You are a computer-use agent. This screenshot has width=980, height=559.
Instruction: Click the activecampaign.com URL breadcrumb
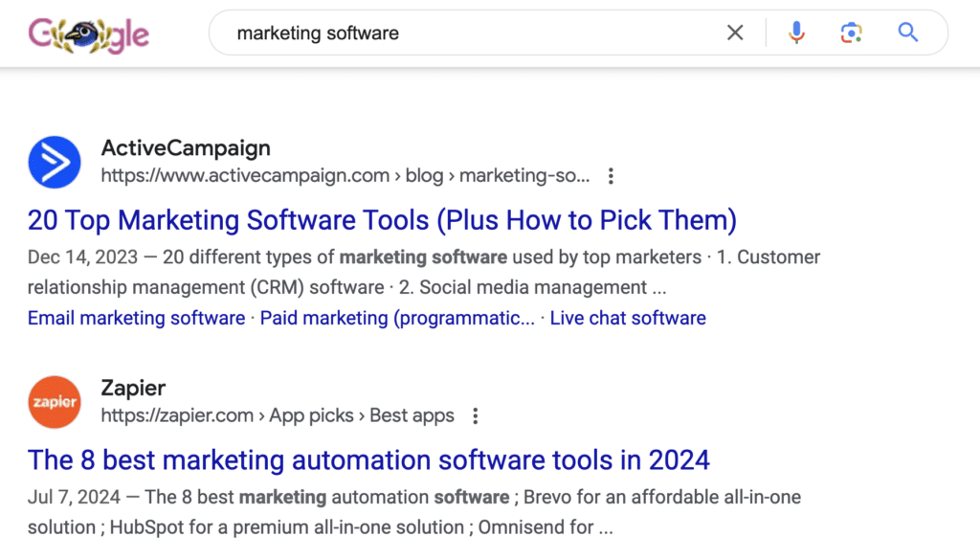[345, 176]
